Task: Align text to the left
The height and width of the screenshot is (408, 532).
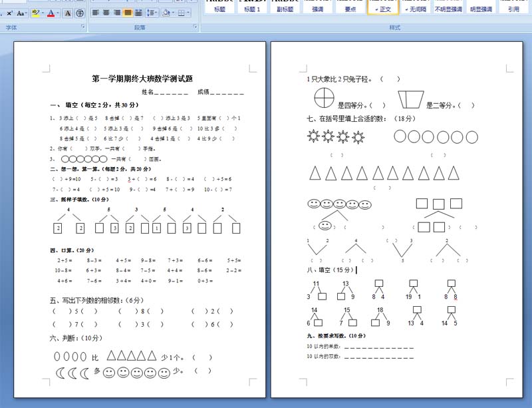Action: coord(96,13)
